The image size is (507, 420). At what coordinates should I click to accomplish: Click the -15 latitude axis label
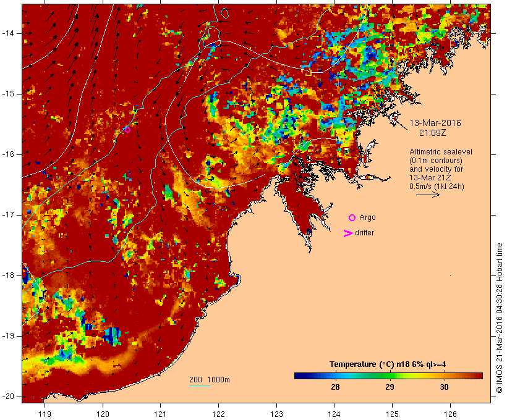8,94
